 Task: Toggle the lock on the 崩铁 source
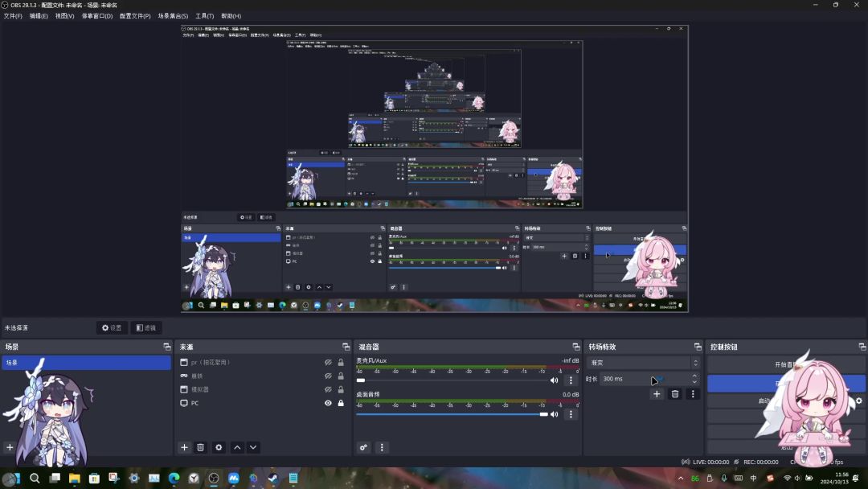pyautogui.click(x=341, y=376)
